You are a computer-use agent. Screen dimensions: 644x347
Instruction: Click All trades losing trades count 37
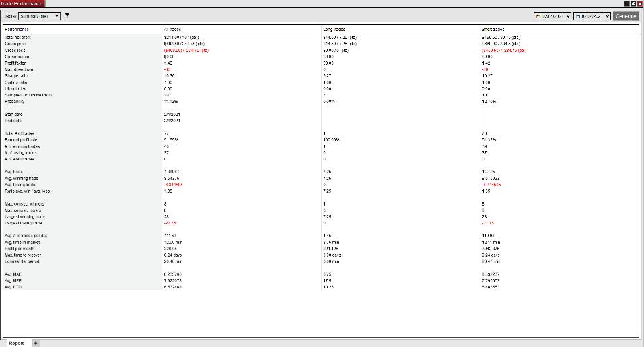tap(166, 152)
